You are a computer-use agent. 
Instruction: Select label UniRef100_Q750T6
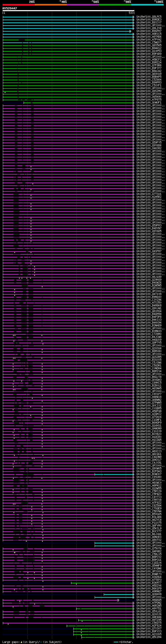(149, 548)
